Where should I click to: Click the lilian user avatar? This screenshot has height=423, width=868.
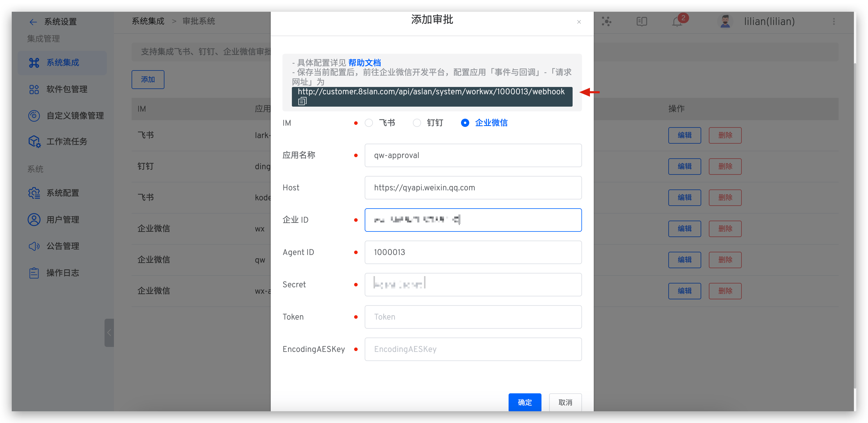pos(726,21)
